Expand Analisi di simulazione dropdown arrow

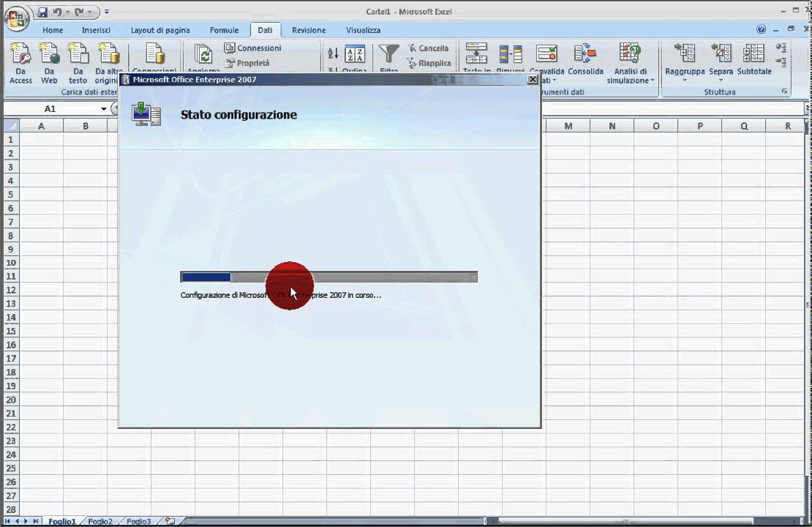tap(653, 81)
